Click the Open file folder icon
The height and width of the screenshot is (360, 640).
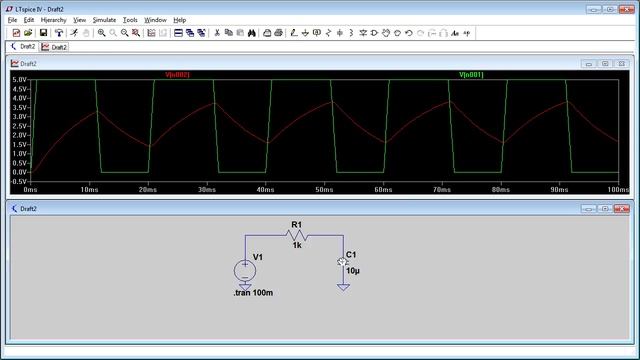click(28, 33)
